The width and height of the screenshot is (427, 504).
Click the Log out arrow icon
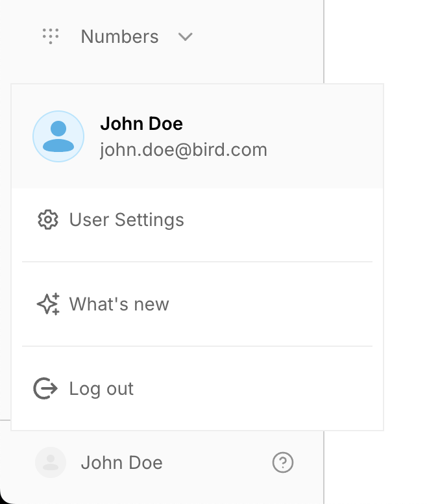(x=45, y=388)
